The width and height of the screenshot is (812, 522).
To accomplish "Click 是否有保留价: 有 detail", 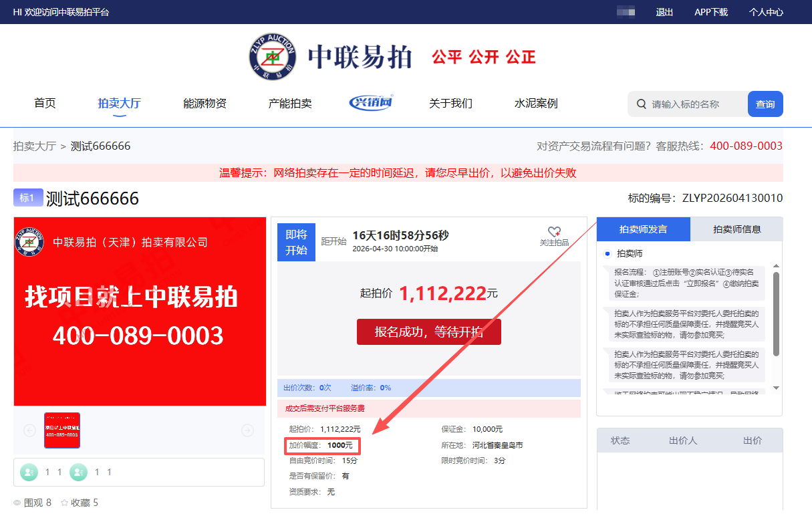I will click(319, 476).
